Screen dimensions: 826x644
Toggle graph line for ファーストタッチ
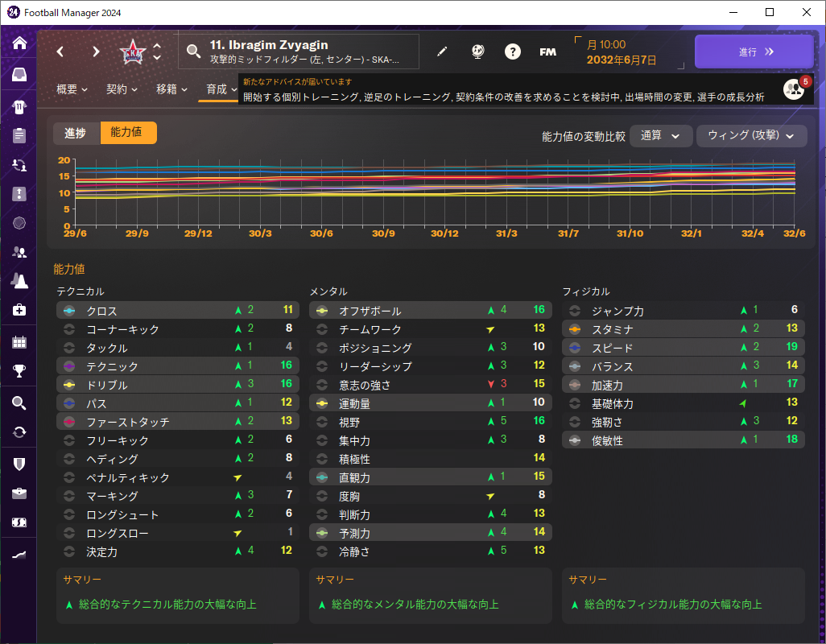tap(69, 422)
